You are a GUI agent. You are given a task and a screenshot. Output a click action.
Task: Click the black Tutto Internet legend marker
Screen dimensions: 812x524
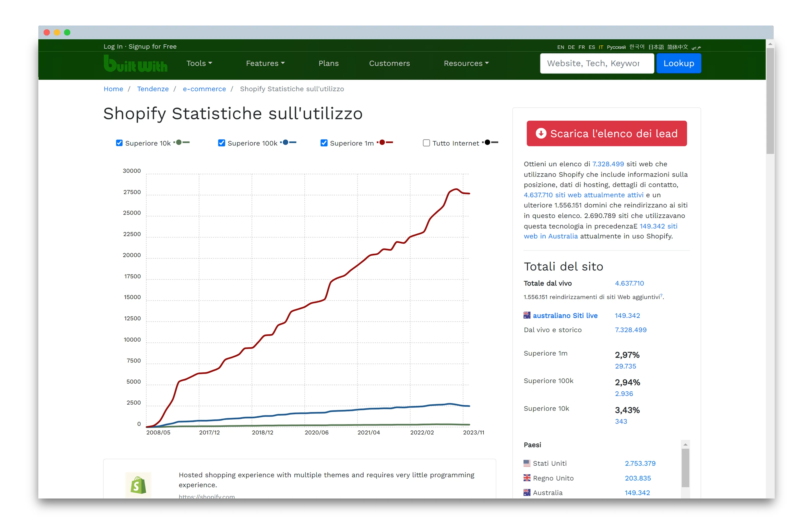490,142
